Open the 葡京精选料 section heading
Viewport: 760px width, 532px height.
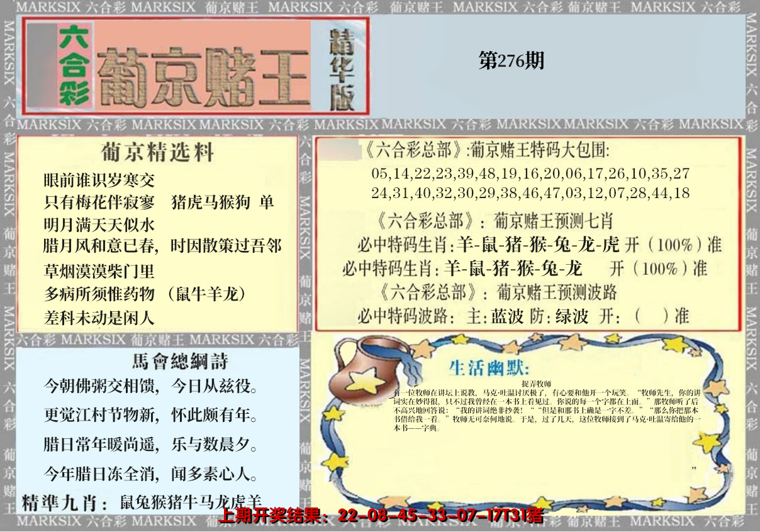pos(157,153)
